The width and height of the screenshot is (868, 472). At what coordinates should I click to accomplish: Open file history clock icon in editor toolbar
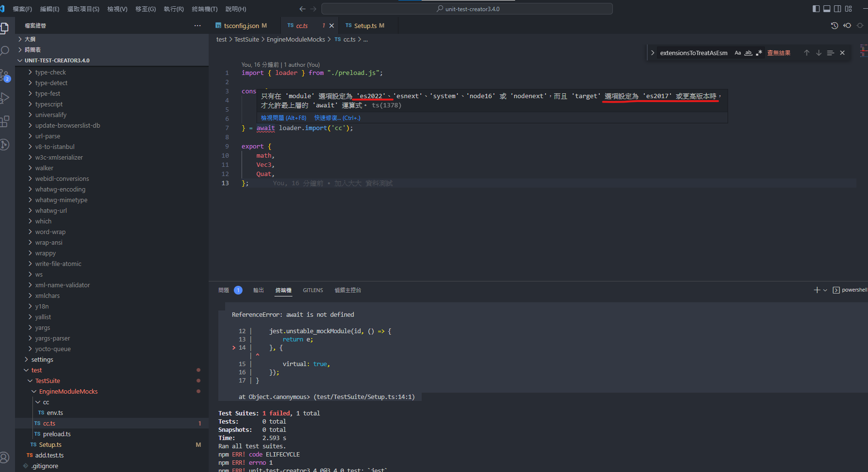coord(835,26)
